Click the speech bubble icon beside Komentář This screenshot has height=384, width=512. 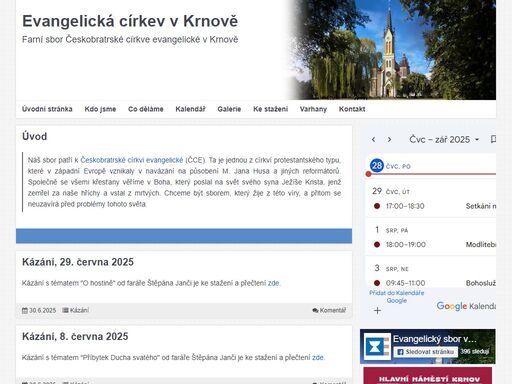pyautogui.click(x=315, y=310)
